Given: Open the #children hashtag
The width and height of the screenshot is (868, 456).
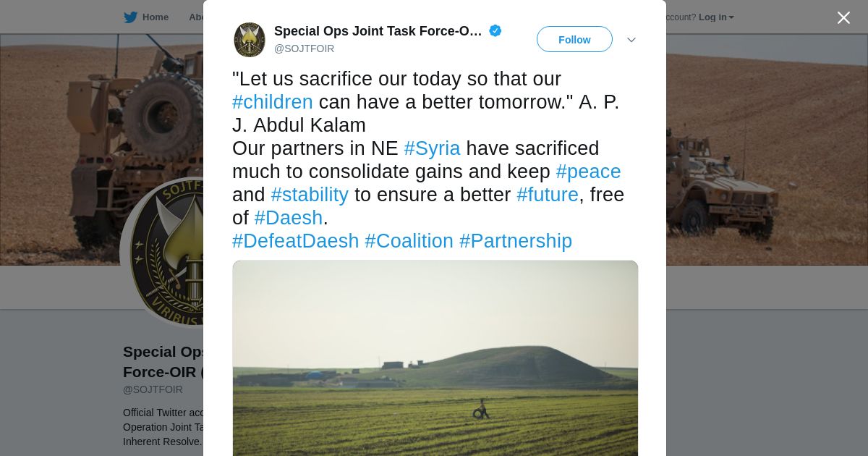Looking at the screenshot, I should pyautogui.click(x=273, y=102).
